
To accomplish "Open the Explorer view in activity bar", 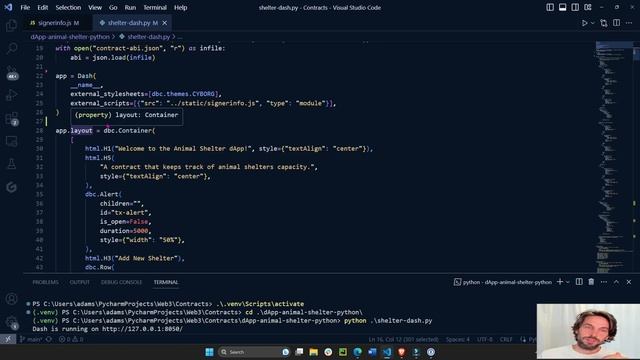I will (x=11, y=25).
